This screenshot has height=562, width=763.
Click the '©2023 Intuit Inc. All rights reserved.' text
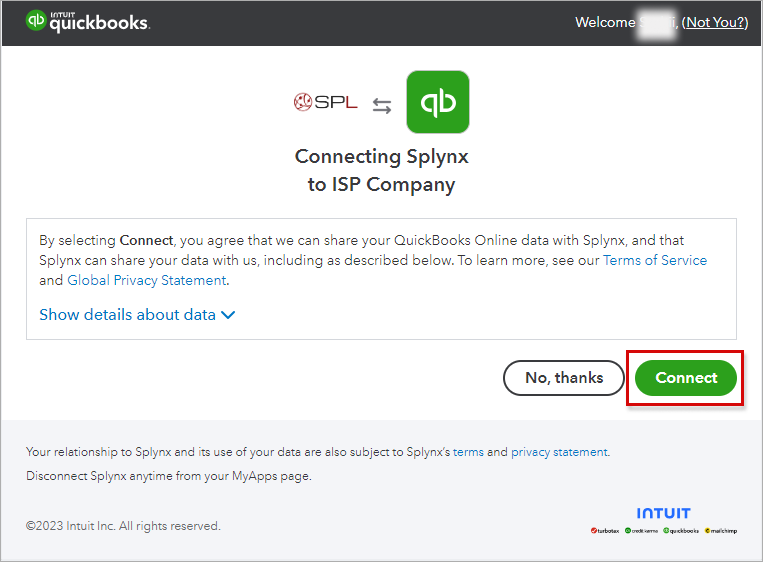click(123, 526)
